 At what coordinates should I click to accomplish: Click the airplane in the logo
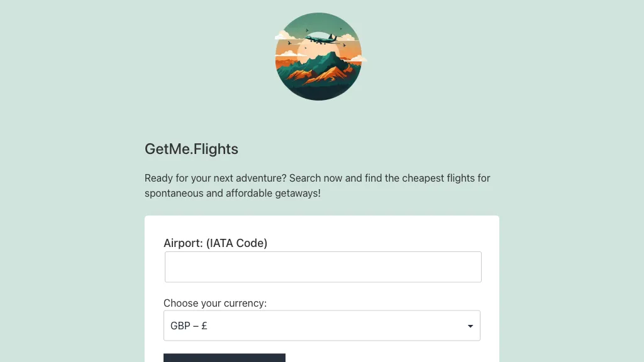pyautogui.click(x=323, y=40)
